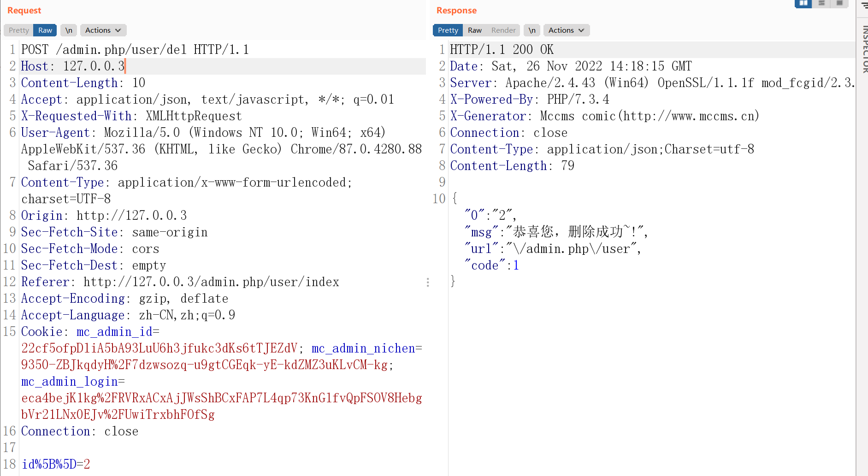Click the Cookie mc_admin_id name
The image size is (868, 476).
click(114, 332)
